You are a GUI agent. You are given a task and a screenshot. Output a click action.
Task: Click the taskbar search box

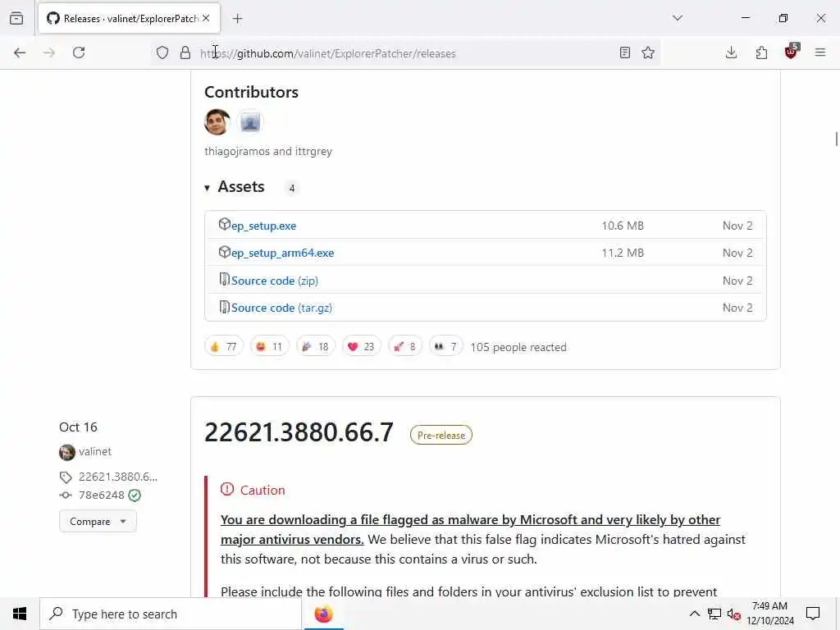tap(171, 614)
